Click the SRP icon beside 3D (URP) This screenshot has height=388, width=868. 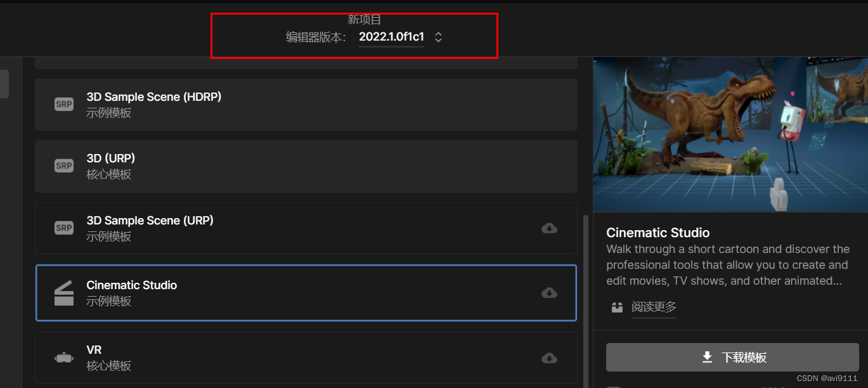pyautogui.click(x=64, y=166)
